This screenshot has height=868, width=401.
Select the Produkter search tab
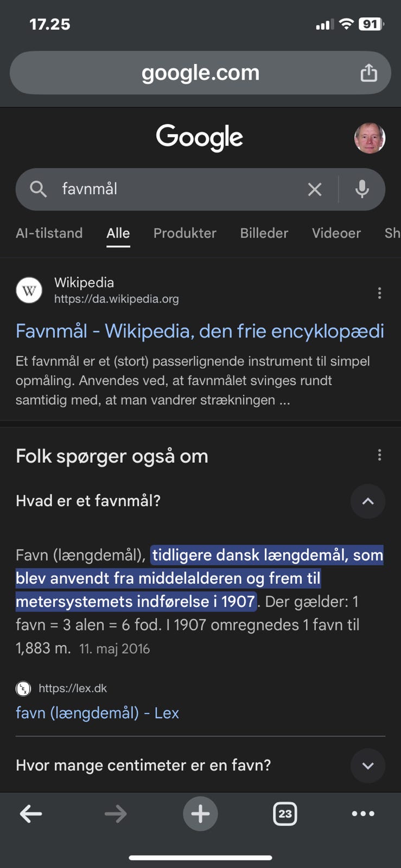(185, 233)
